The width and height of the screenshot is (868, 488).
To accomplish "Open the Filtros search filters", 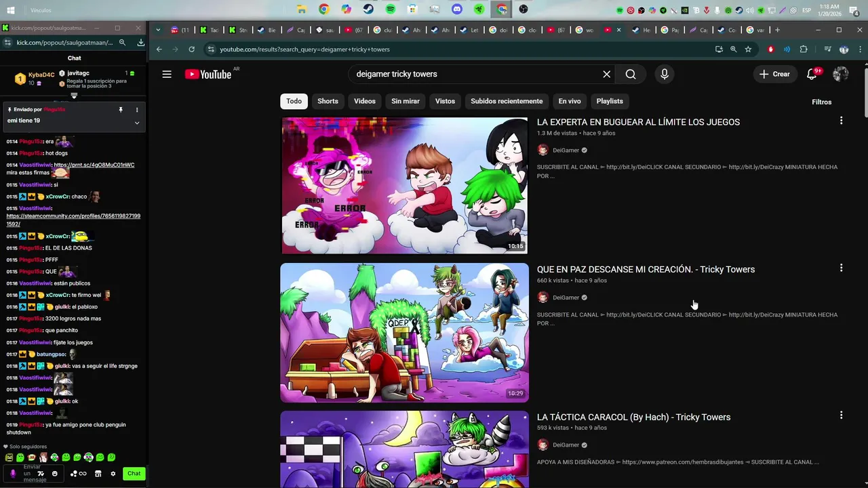I will point(822,102).
